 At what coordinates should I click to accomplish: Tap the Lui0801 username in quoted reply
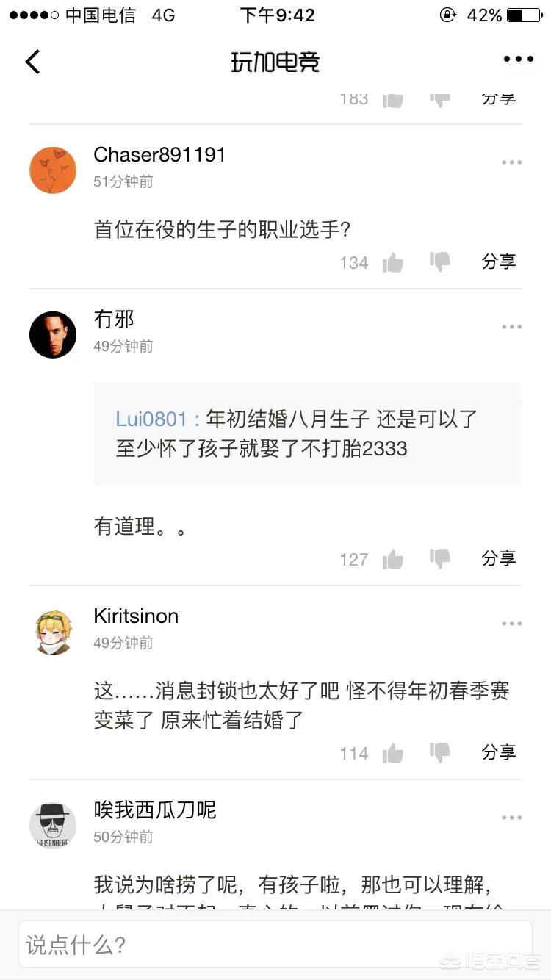click(x=151, y=419)
